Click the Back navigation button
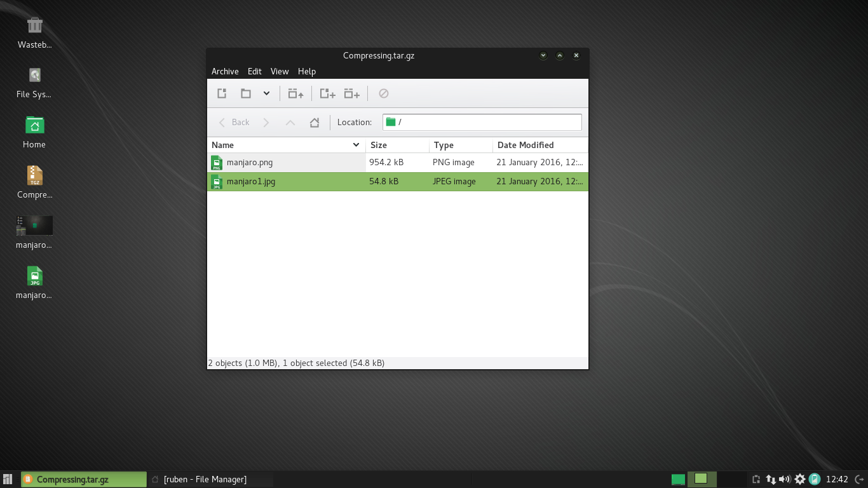The image size is (868, 488). pos(234,122)
